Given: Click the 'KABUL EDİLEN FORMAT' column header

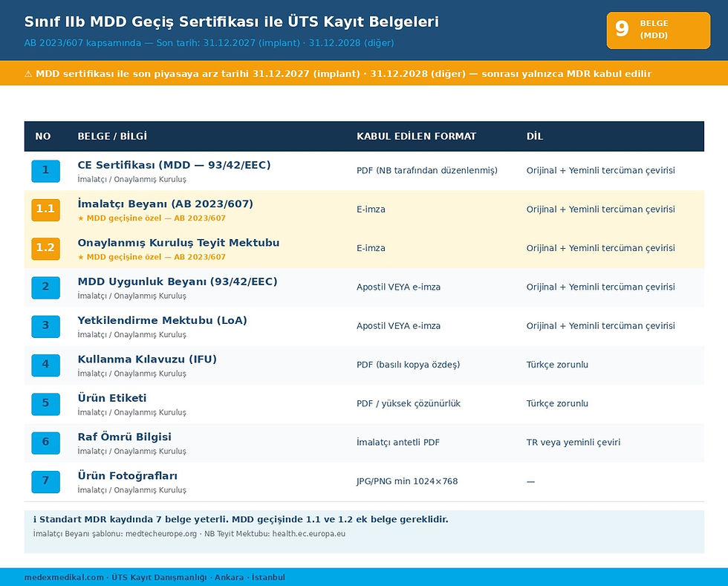Looking at the screenshot, I should pos(416,136).
